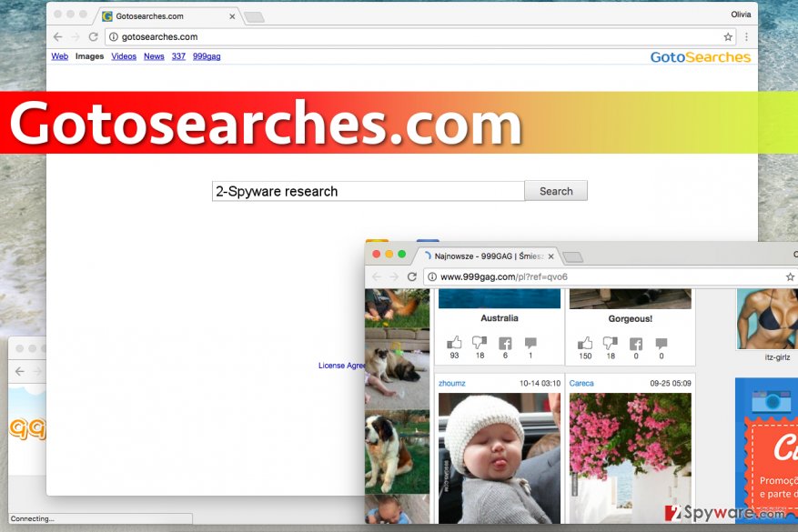Dislike the Gorgeous! post

pyautogui.click(x=611, y=344)
